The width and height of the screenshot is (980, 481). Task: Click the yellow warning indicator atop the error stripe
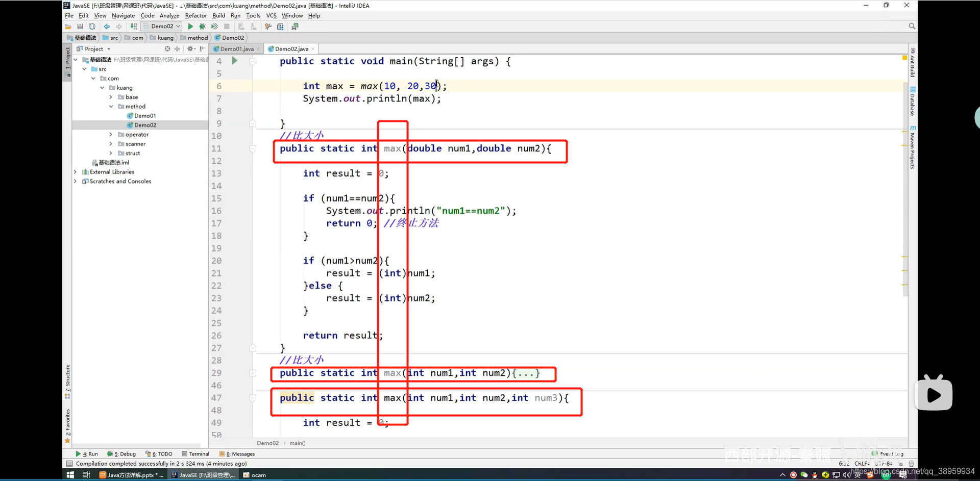click(x=905, y=58)
